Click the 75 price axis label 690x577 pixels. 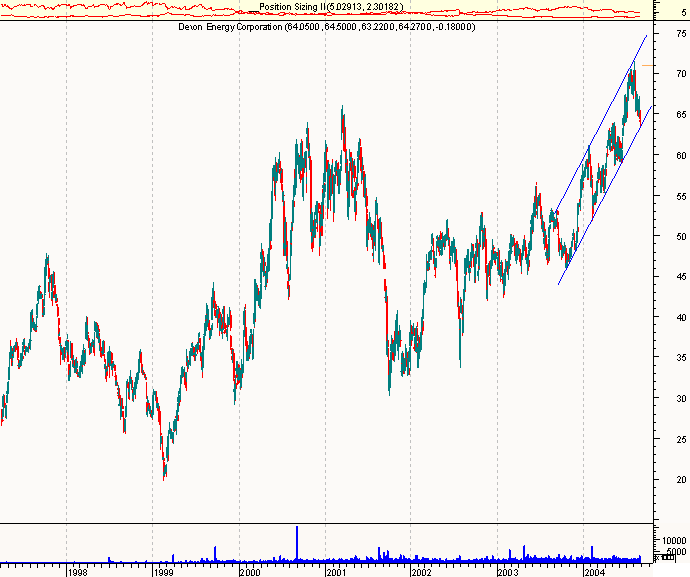[681, 33]
